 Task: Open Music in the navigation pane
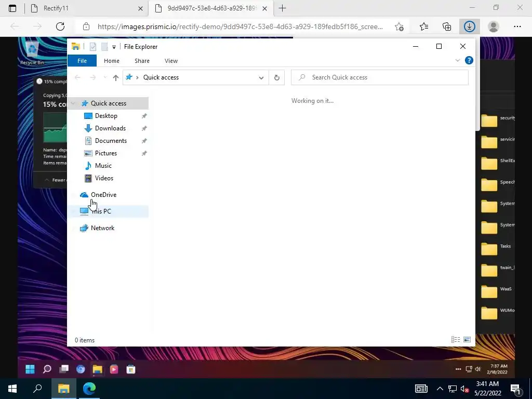103,166
